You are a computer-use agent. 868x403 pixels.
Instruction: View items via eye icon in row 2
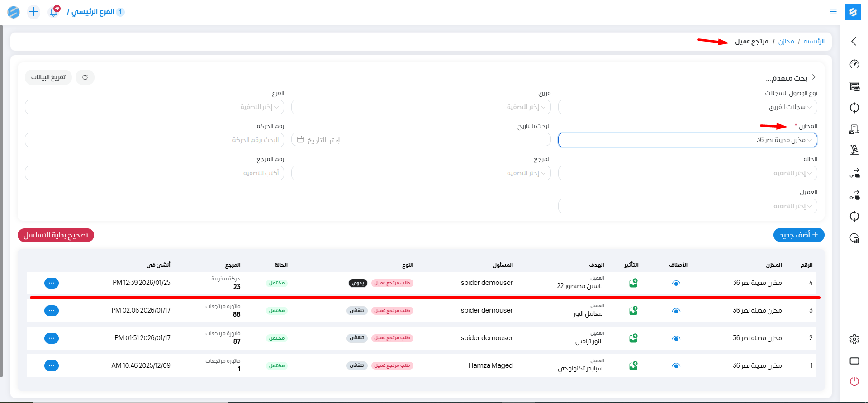click(676, 338)
